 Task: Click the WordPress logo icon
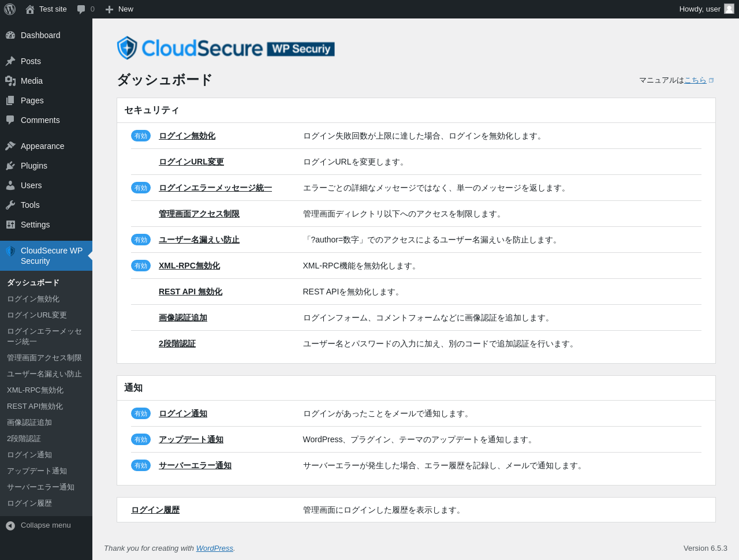tap(10, 9)
